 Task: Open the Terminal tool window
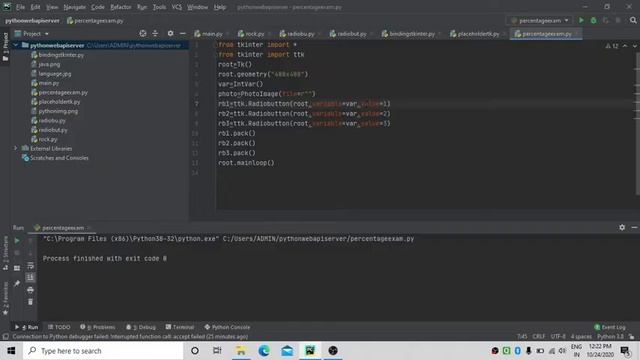click(180, 327)
